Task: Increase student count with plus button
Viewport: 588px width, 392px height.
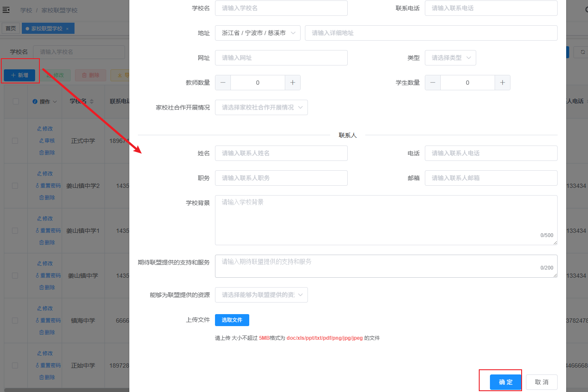Action: pos(502,83)
